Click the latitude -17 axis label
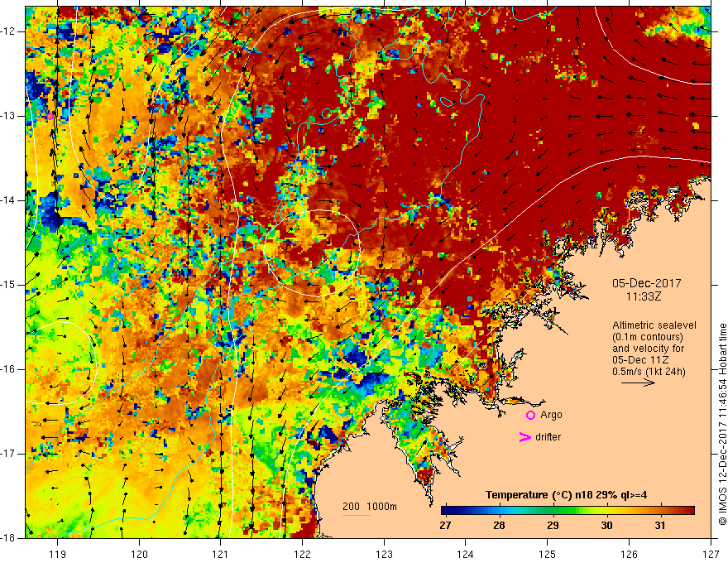Image resolution: width=728 pixels, height=563 pixels. pyautogui.click(x=10, y=454)
